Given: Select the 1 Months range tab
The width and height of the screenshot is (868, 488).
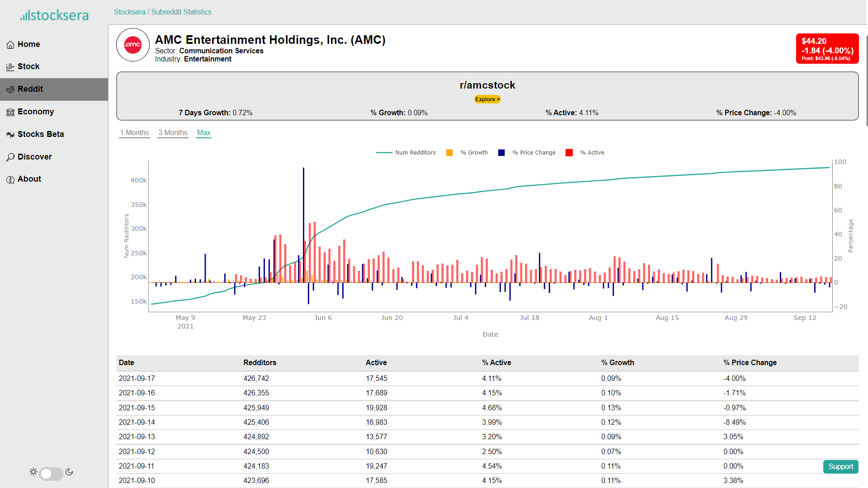Looking at the screenshot, I should tap(134, 133).
